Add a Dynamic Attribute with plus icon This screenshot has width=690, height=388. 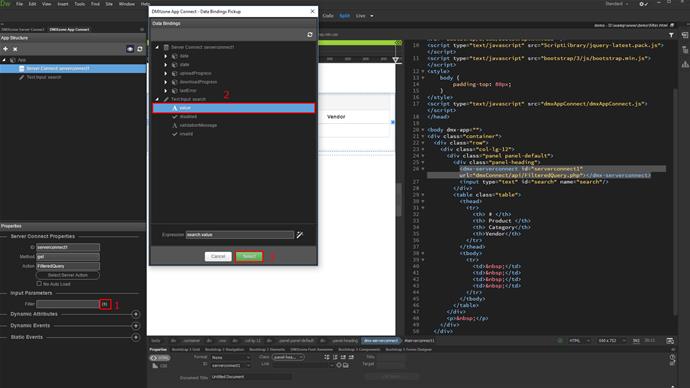pyautogui.click(x=136, y=314)
